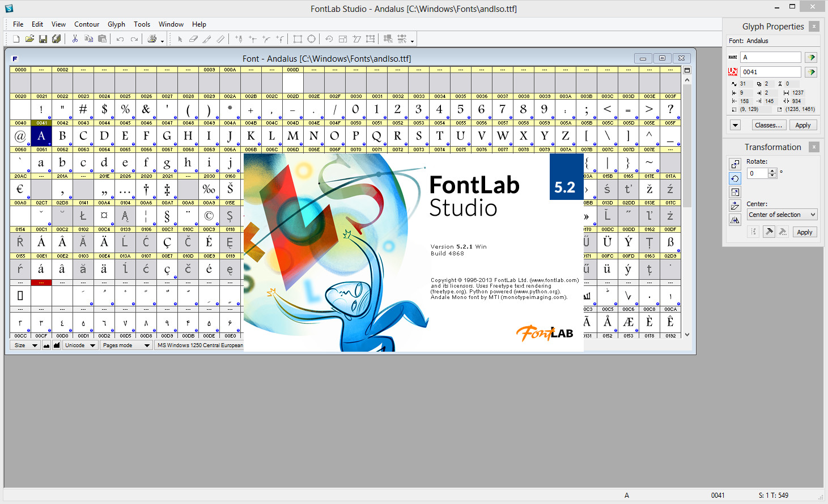Click into the Unicode field containing 0041
The height and width of the screenshot is (504, 828).
[771, 72]
